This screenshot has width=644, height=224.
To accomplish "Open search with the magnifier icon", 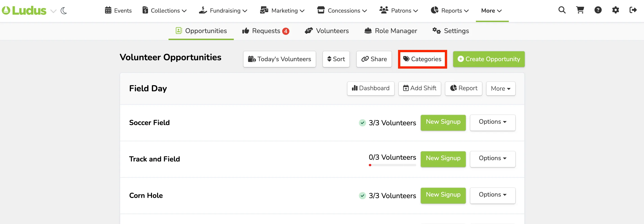I will (562, 10).
